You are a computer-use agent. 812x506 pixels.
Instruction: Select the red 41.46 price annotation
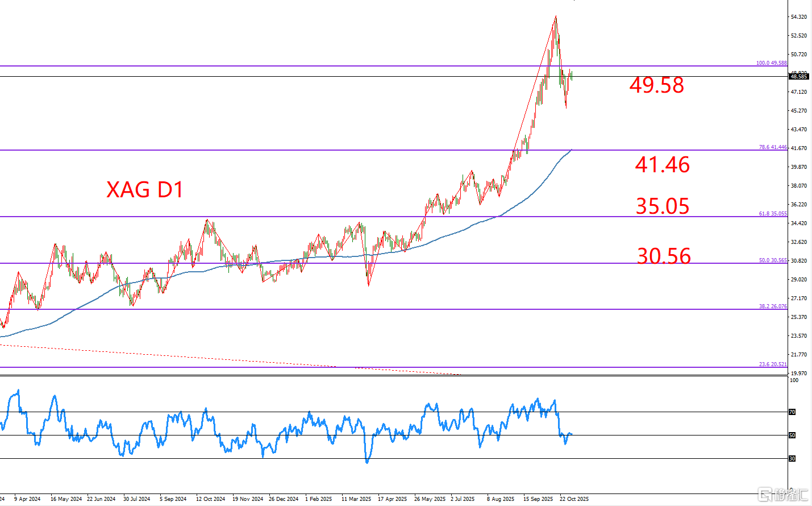pos(662,165)
